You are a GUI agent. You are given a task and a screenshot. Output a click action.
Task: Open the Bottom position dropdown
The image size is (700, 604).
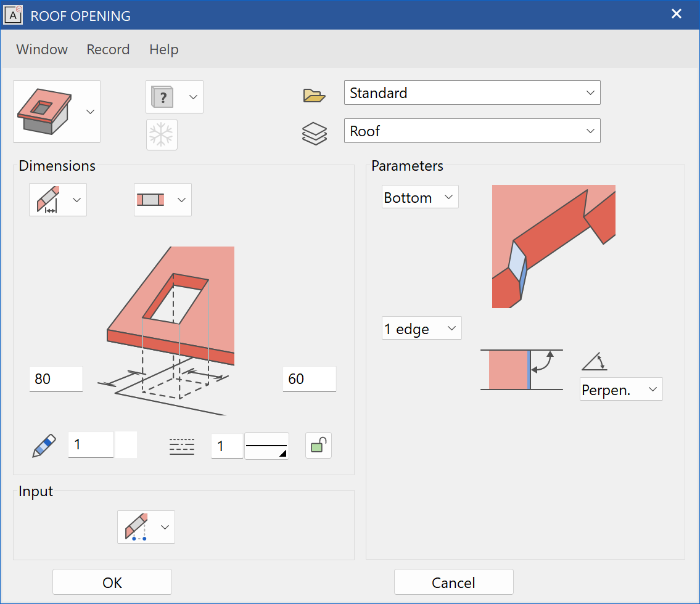pos(420,197)
